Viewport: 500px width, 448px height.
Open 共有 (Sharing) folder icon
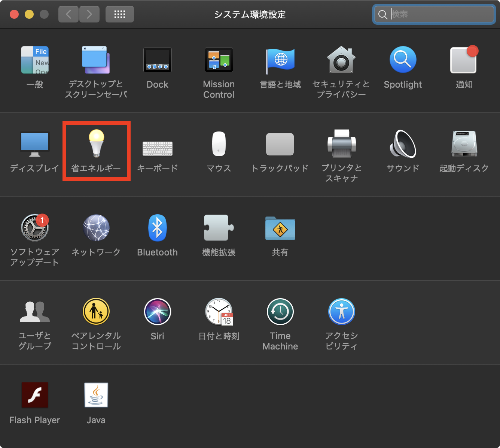(280, 228)
